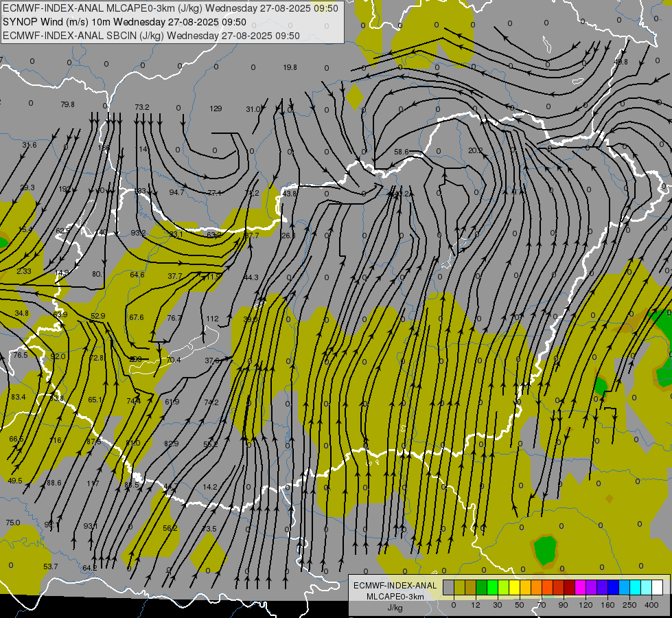
Task: Click legend scale label 160
Action: point(607,605)
